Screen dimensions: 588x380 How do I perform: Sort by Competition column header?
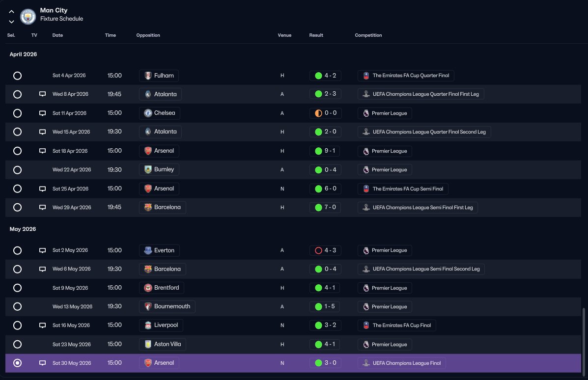pos(368,35)
